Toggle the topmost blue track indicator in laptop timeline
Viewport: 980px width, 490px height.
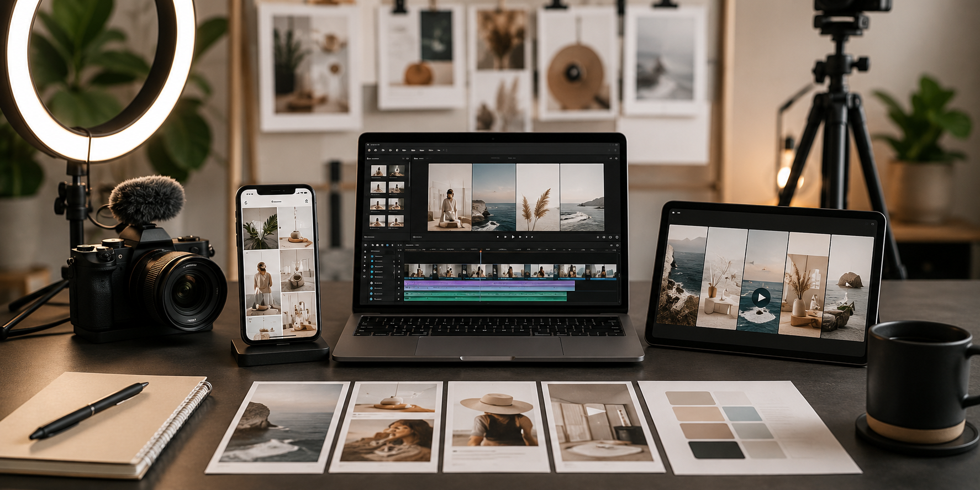[x=371, y=256]
